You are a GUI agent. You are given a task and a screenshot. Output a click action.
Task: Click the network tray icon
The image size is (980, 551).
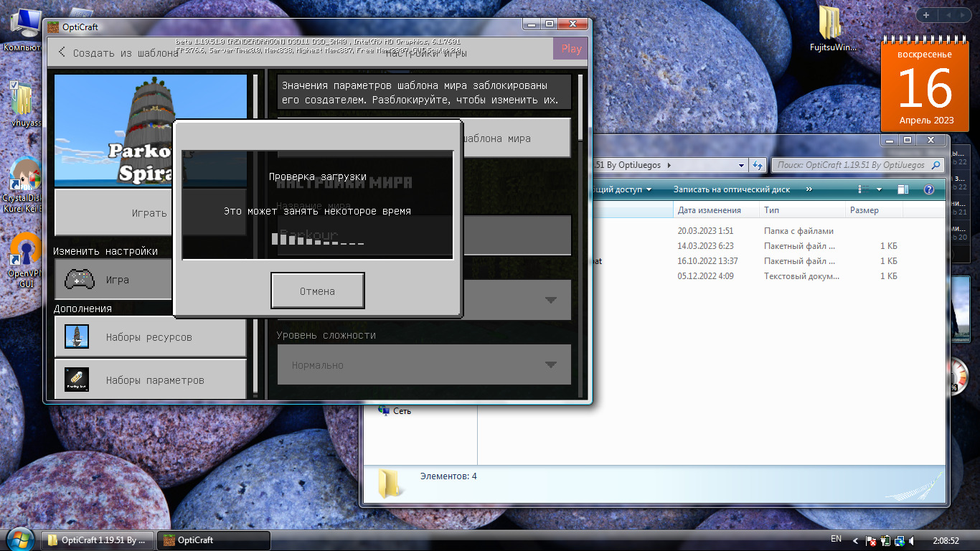[898, 540]
